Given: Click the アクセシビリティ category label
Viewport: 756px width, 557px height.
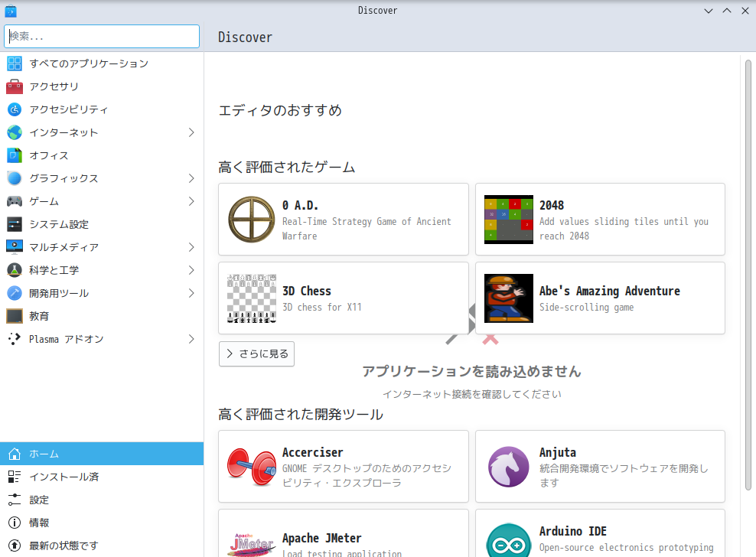Looking at the screenshot, I should click(69, 109).
